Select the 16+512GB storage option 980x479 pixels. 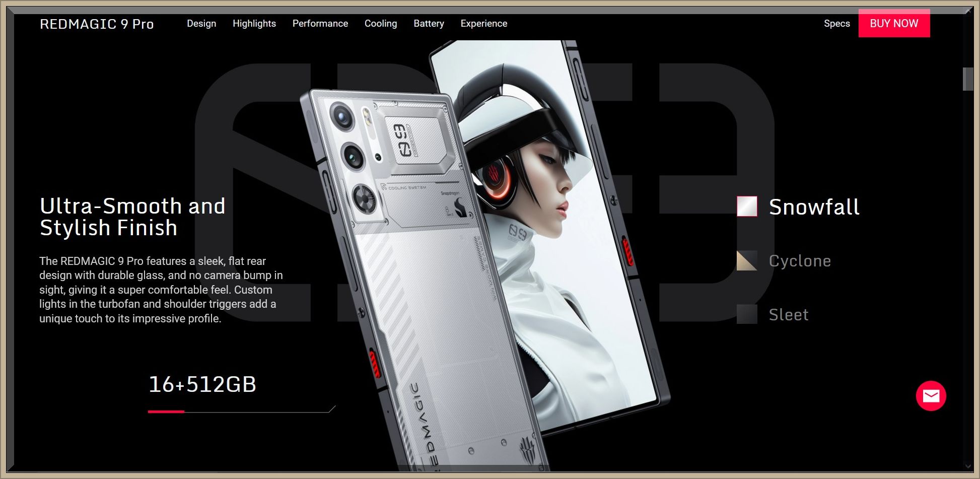click(202, 384)
